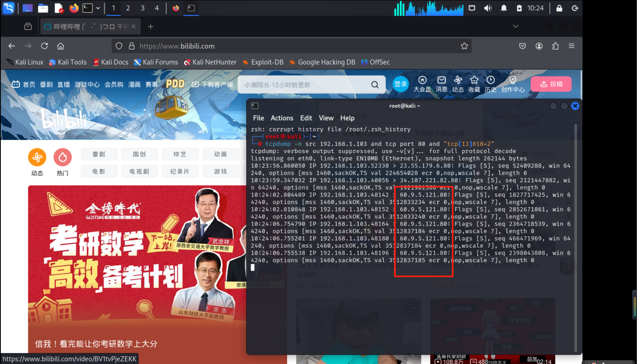Reload the bilibili page

44,46
